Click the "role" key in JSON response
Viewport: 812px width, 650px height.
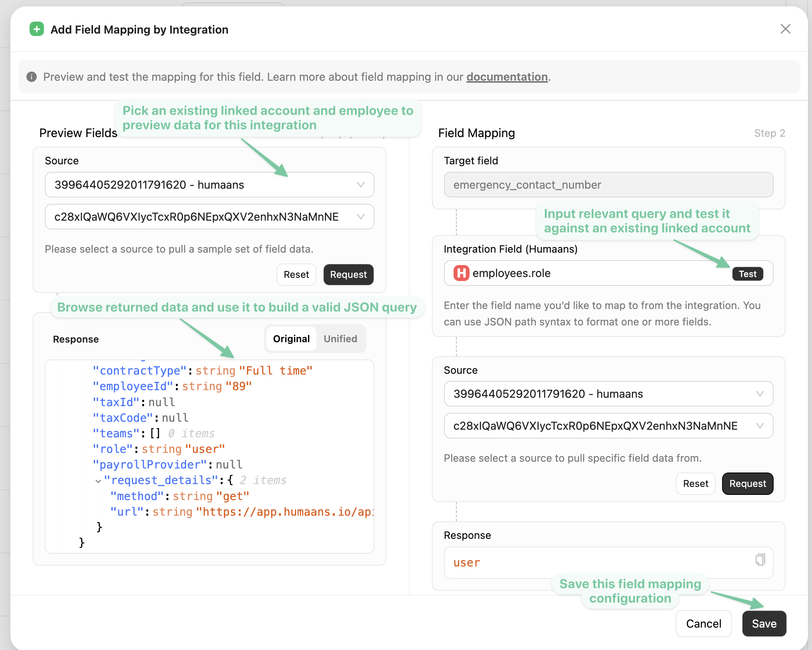(112, 449)
